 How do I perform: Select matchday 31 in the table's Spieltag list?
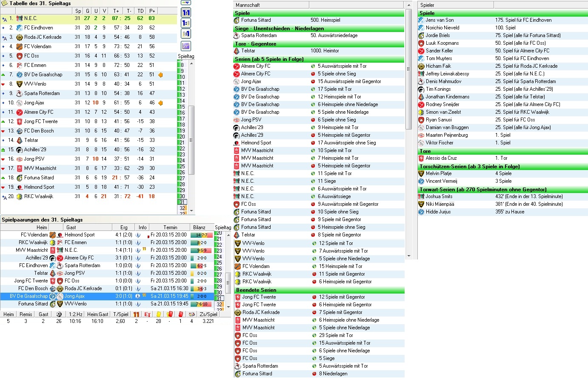point(183,202)
